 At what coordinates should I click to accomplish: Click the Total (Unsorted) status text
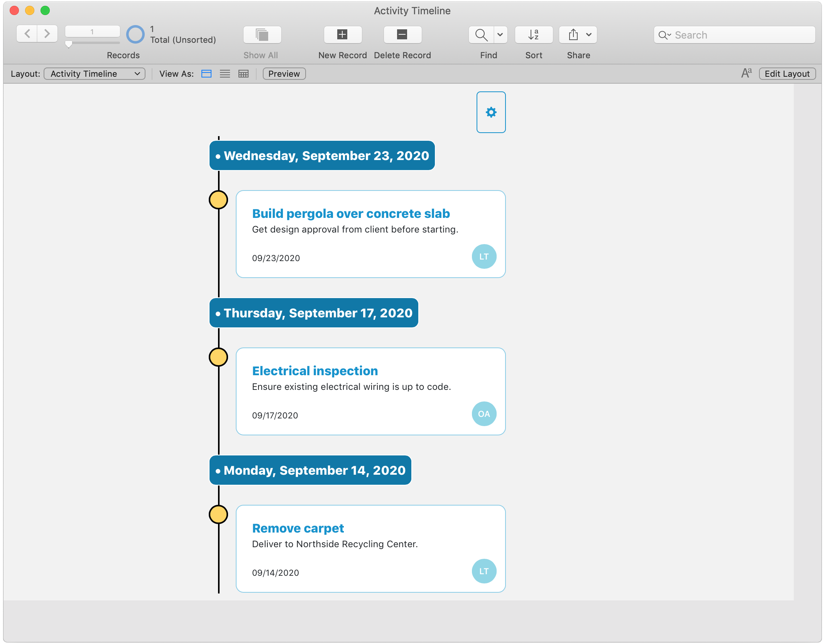[x=183, y=40]
